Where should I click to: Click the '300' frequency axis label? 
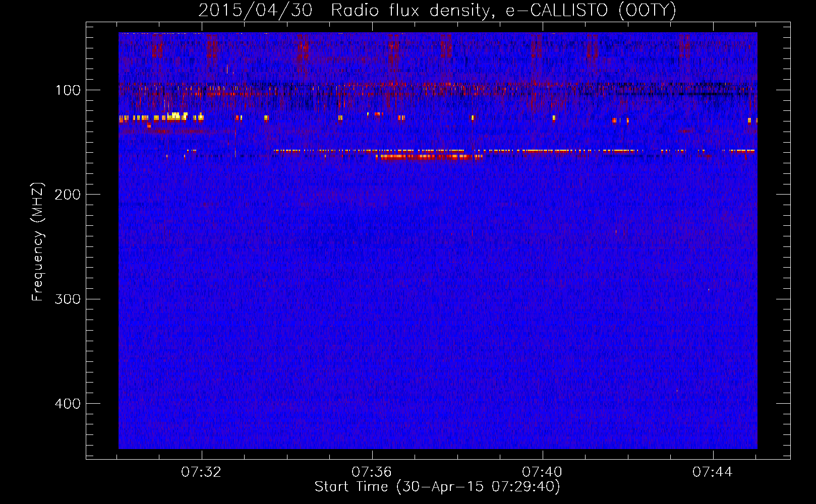pyautogui.click(x=68, y=299)
